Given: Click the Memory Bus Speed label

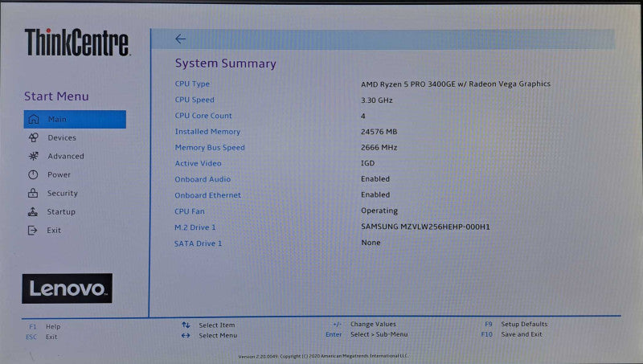Looking at the screenshot, I should 210,148.
